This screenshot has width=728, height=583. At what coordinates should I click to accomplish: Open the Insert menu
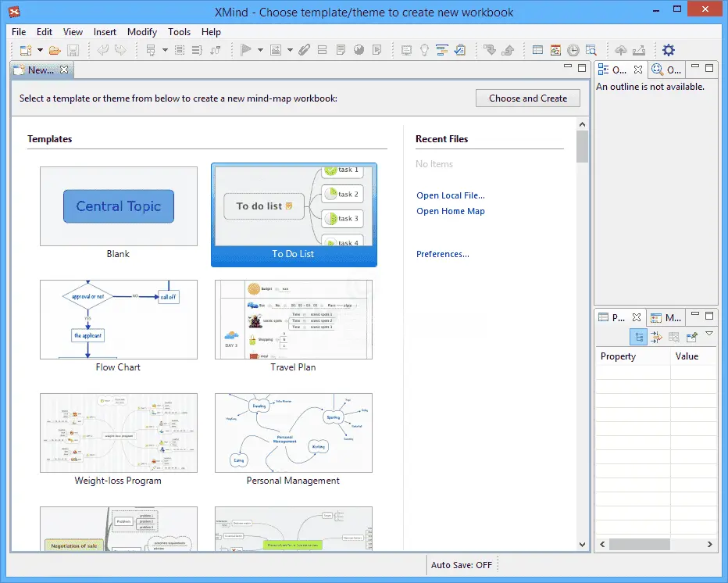click(105, 31)
